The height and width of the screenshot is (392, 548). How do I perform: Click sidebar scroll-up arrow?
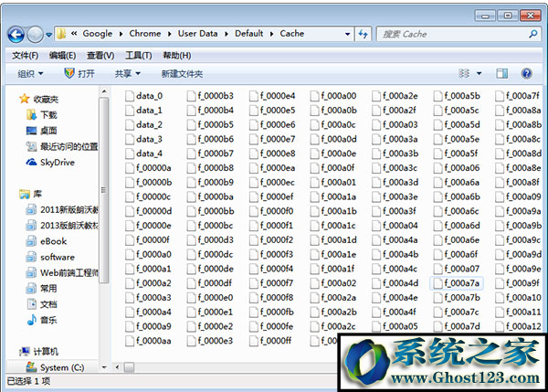click(x=104, y=92)
